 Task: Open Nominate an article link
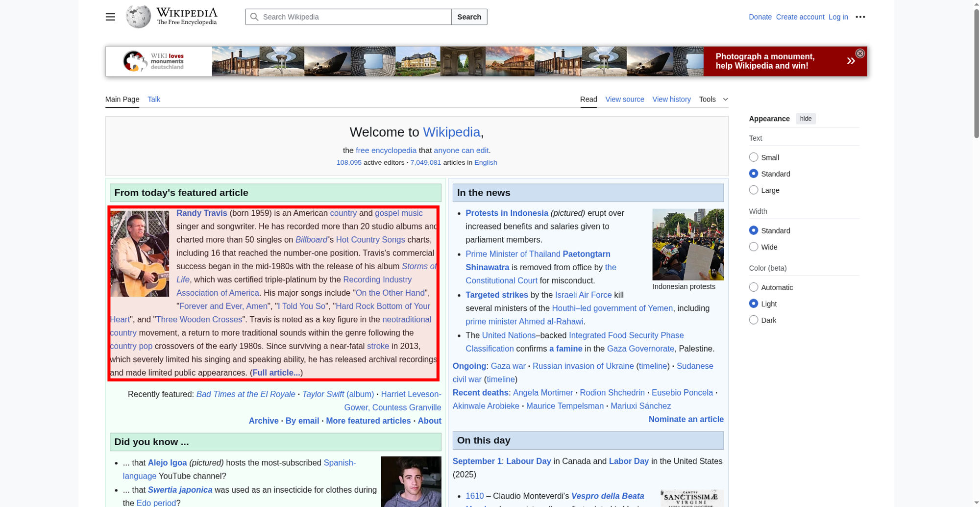(686, 419)
